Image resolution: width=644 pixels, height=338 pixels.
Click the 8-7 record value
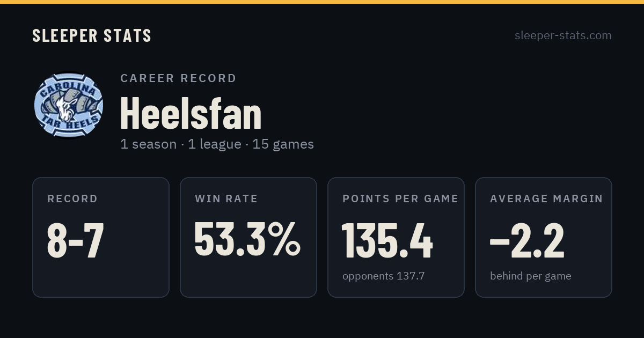click(76, 240)
